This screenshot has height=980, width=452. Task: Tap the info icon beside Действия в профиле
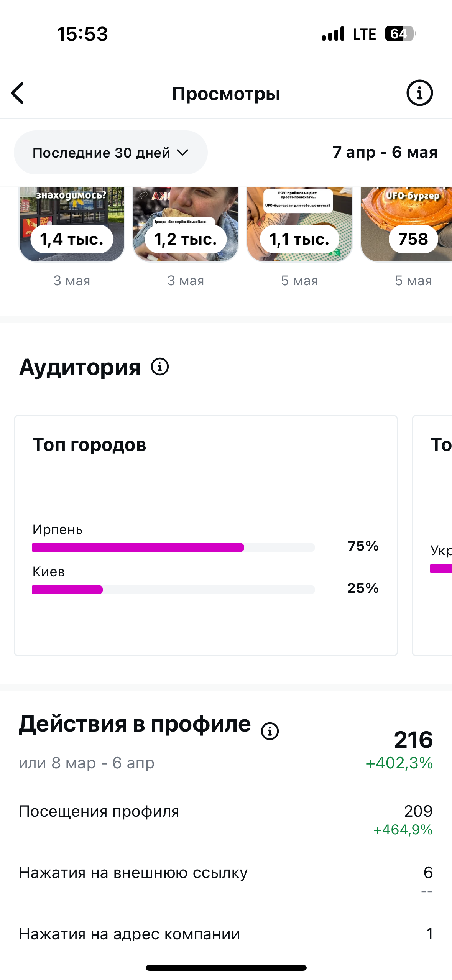coord(270,731)
